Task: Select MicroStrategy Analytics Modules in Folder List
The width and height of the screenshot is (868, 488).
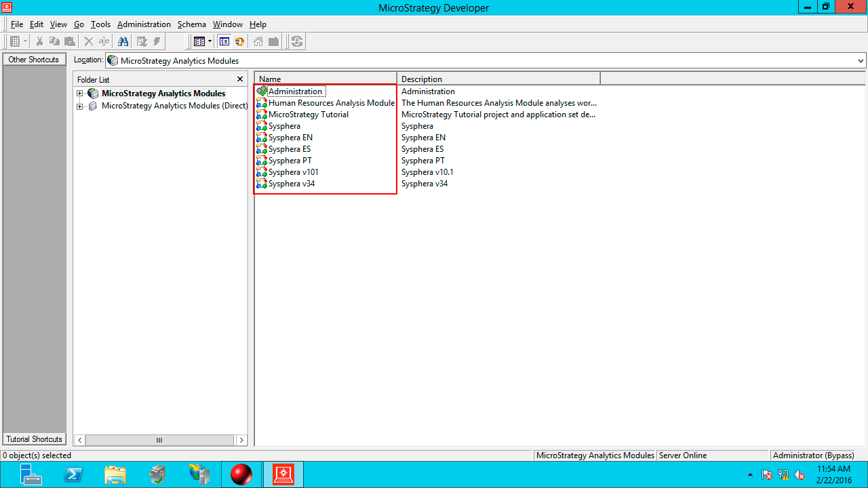Action: (163, 94)
